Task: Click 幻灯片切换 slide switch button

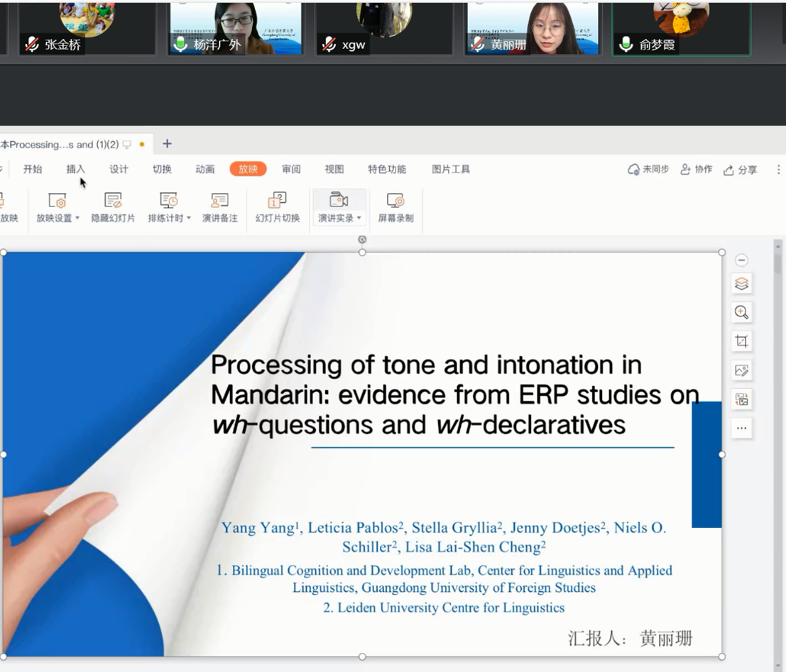Action: (277, 207)
